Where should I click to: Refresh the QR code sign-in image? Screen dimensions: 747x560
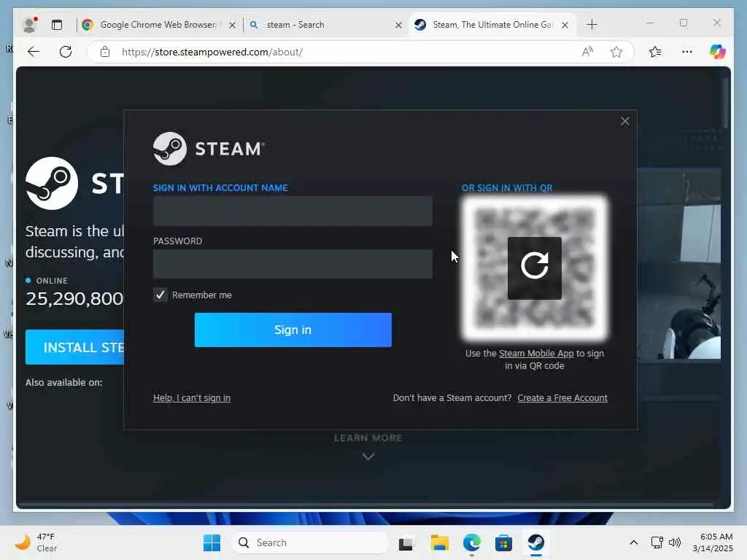tap(534, 268)
